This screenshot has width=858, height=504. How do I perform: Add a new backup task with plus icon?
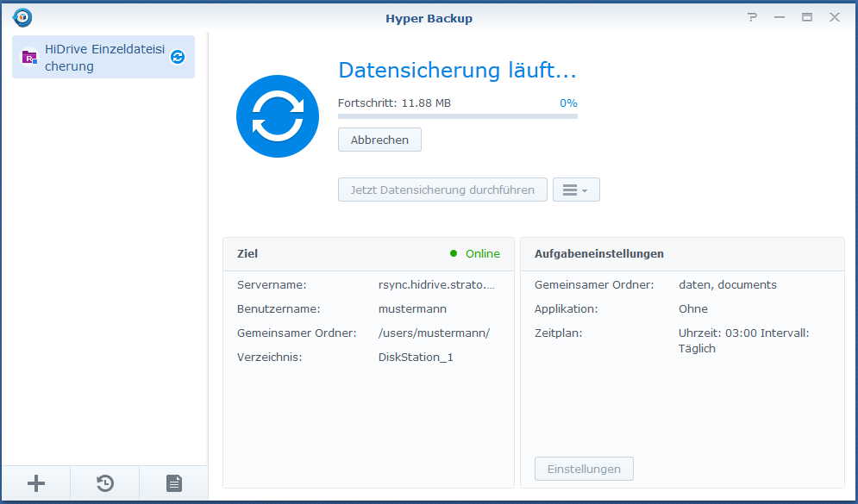pyautogui.click(x=36, y=483)
